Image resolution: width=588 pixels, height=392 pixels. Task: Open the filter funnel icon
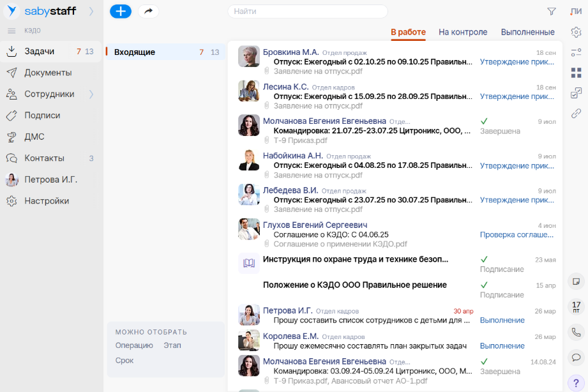[551, 11]
